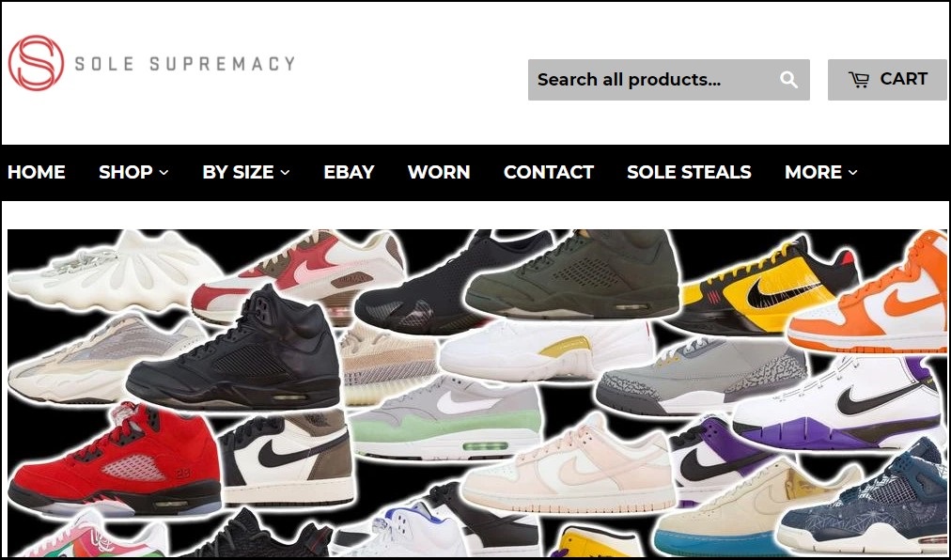This screenshot has width=951, height=560.
Task: Open the MORE dropdown menu
Action: (x=820, y=172)
